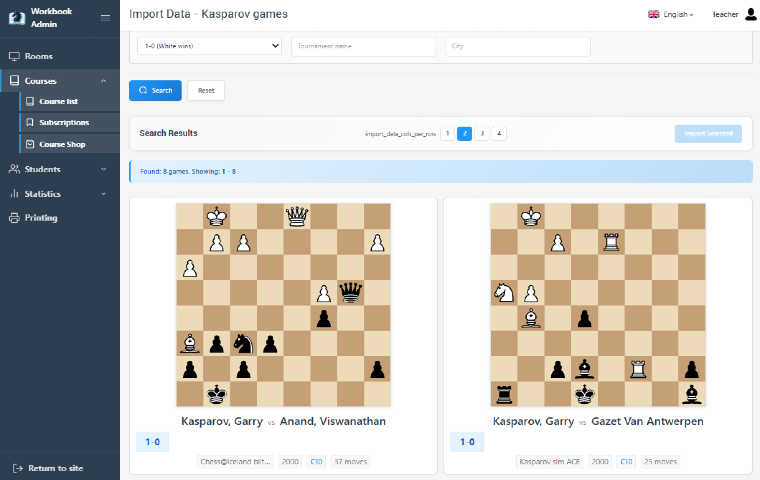Click the Subscriptions bookmark icon
The image size is (760, 480).
[x=30, y=122]
